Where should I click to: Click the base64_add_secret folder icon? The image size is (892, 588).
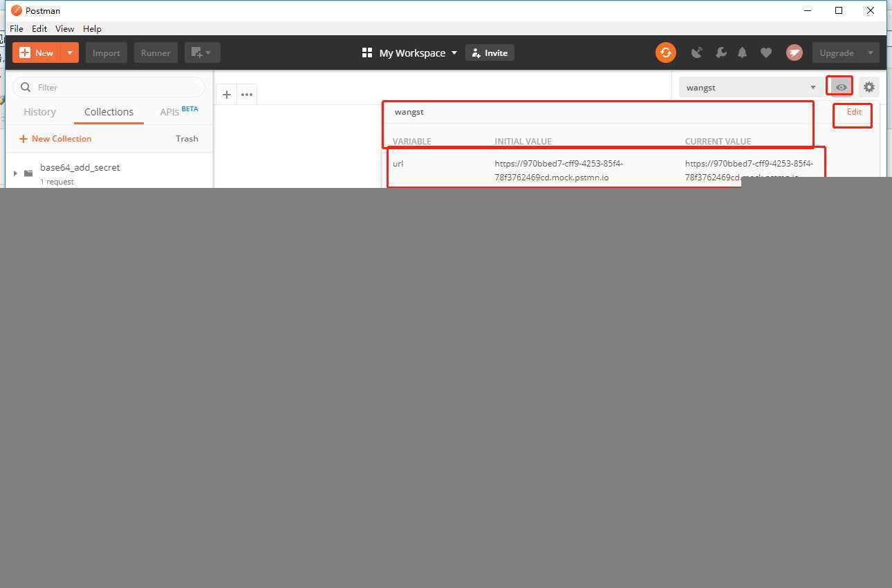pyautogui.click(x=28, y=173)
